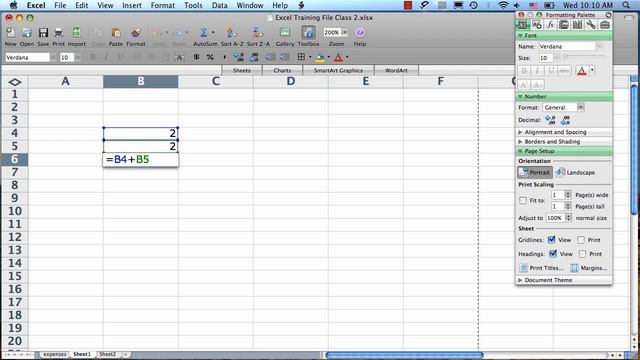
Task: Apply currency style with dollar icon
Action: click(x=196, y=57)
